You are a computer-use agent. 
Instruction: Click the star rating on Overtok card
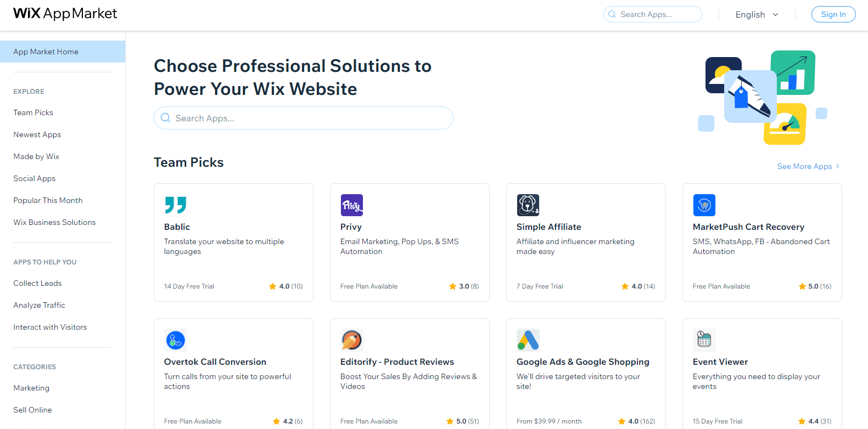point(288,421)
